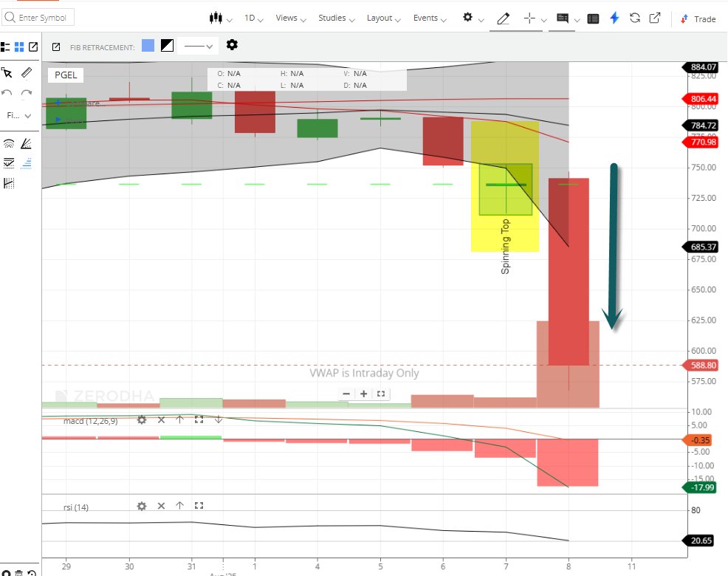Image resolution: width=728 pixels, height=576 pixels.
Task: Open the line style dropdown
Action: (x=198, y=46)
